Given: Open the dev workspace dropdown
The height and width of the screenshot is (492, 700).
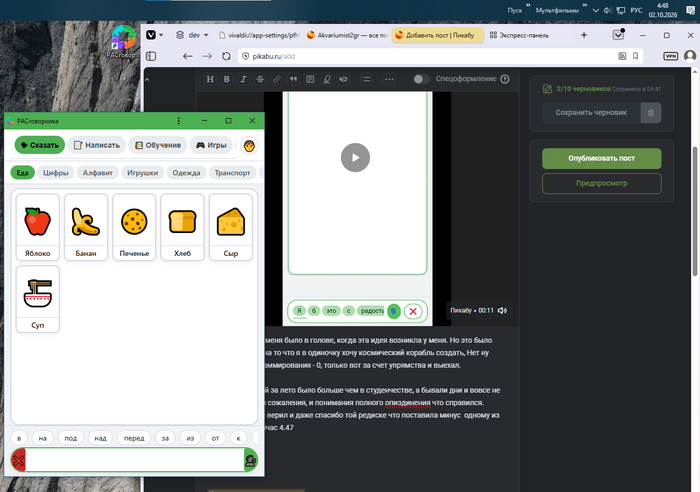Looking at the screenshot, I should [192, 35].
